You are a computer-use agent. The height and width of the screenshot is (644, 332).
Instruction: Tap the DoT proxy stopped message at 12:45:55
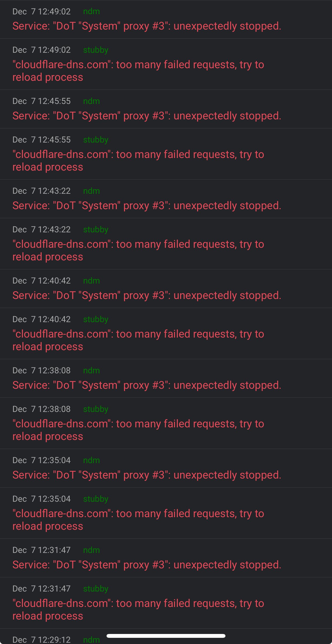point(147,116)
